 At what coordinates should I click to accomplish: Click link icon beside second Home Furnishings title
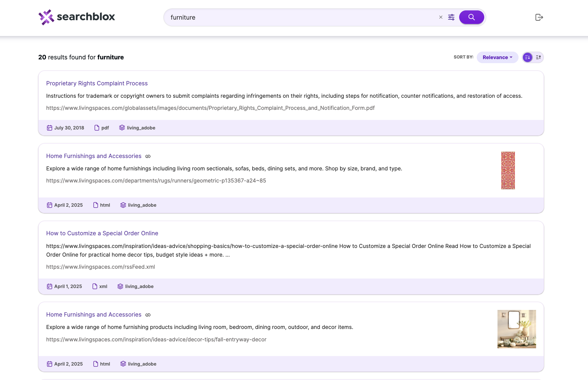click(148, 315)
